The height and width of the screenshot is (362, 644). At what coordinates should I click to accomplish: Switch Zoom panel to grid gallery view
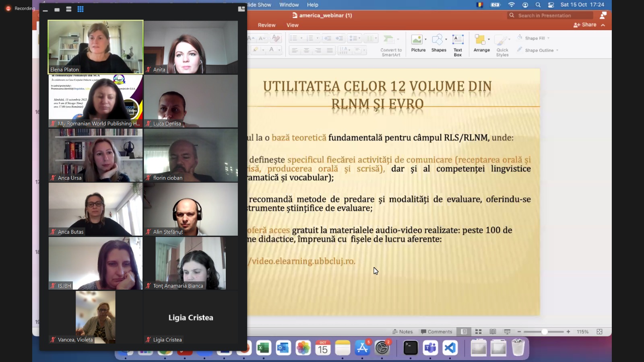(80, 9)
